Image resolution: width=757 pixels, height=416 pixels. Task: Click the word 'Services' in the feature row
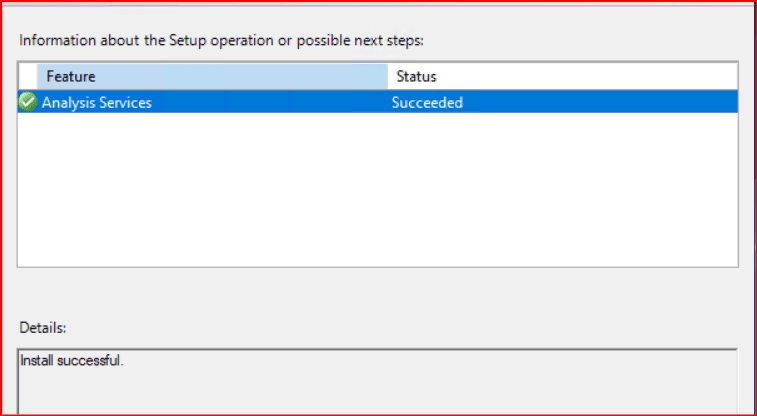125,102
